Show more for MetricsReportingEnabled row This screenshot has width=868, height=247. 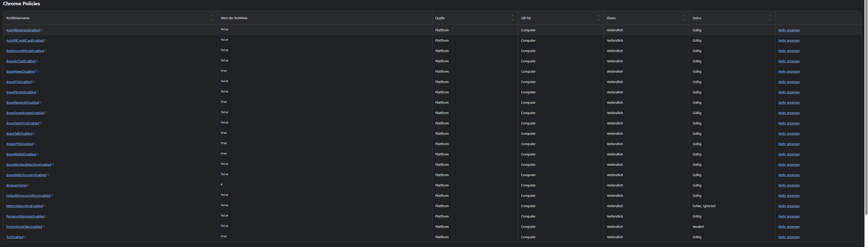[x=789, y=206]
